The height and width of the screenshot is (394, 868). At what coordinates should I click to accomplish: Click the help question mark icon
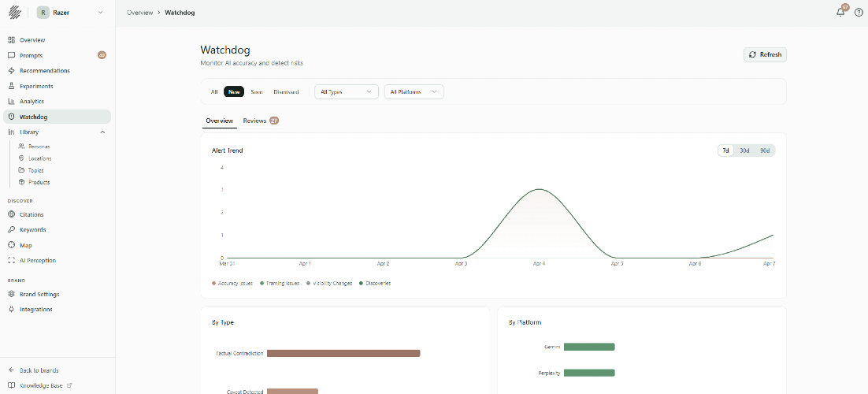point(859,13)
